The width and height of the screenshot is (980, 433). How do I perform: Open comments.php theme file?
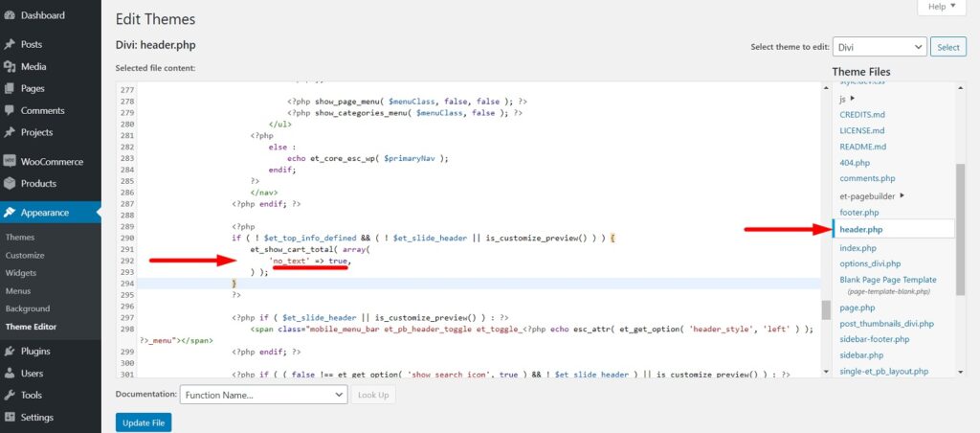pyautogui.click(x=867, y=178)
